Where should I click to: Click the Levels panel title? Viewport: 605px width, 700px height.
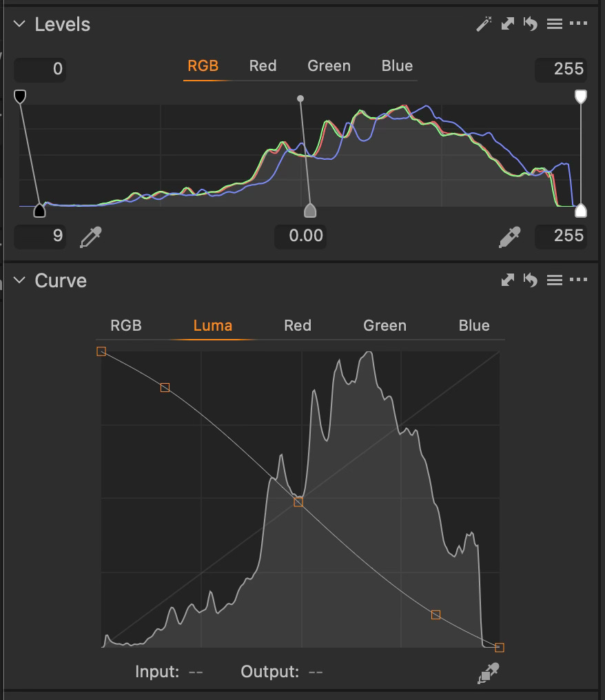tap(63, 24)
